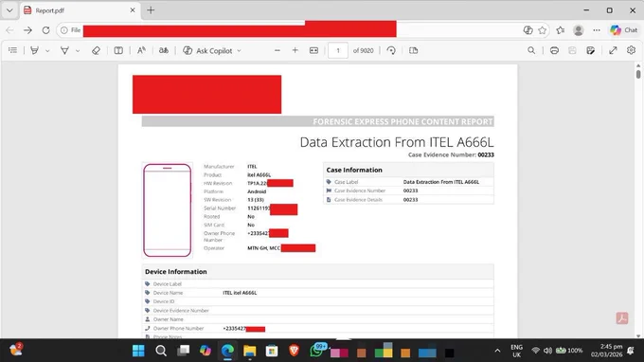Image resolution: width=644 pixels, height=362 pixels.
Task: Click Save as icon
Action: pyautogui.click(x=591, y=50)
